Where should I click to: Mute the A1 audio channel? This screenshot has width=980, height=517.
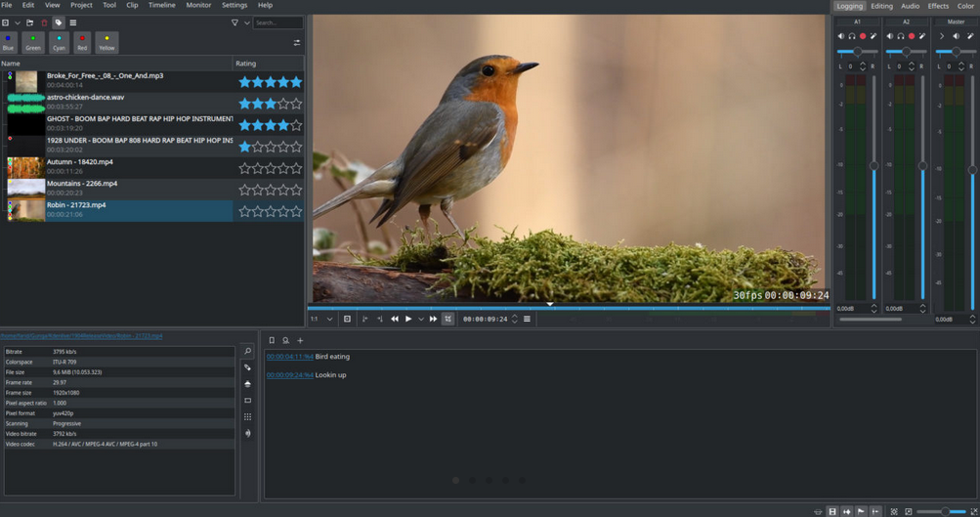[x=841, y=36]
